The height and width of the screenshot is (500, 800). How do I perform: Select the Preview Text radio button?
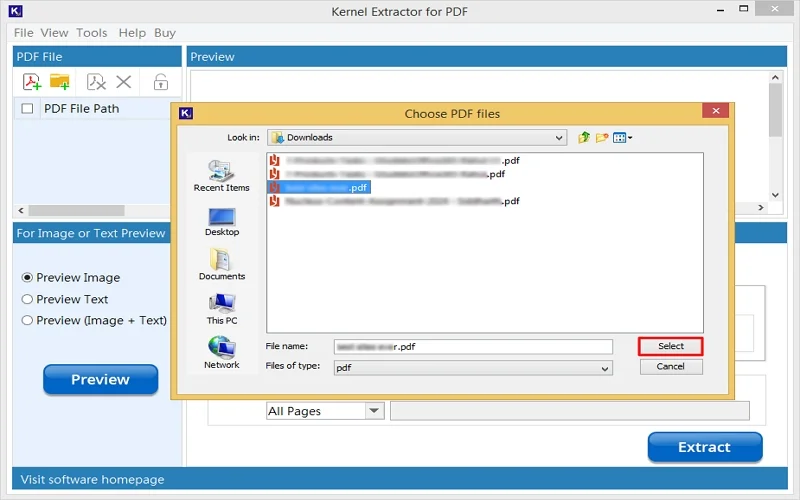27,299
